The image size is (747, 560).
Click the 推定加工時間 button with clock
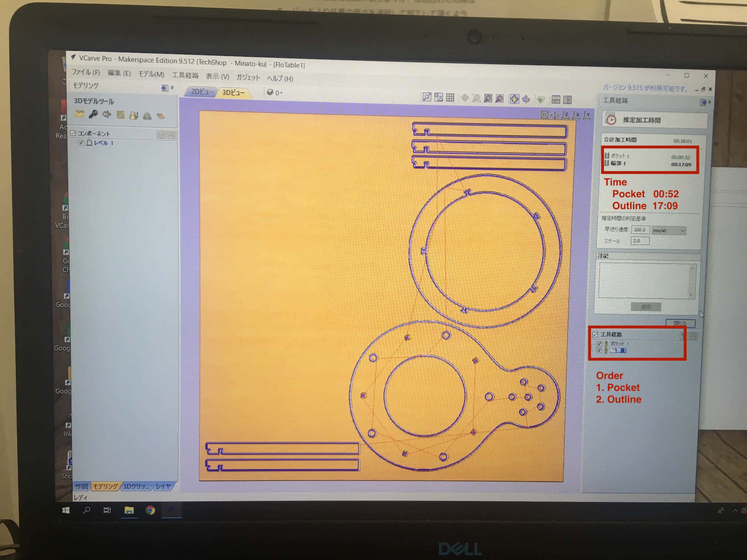[654, 120]
